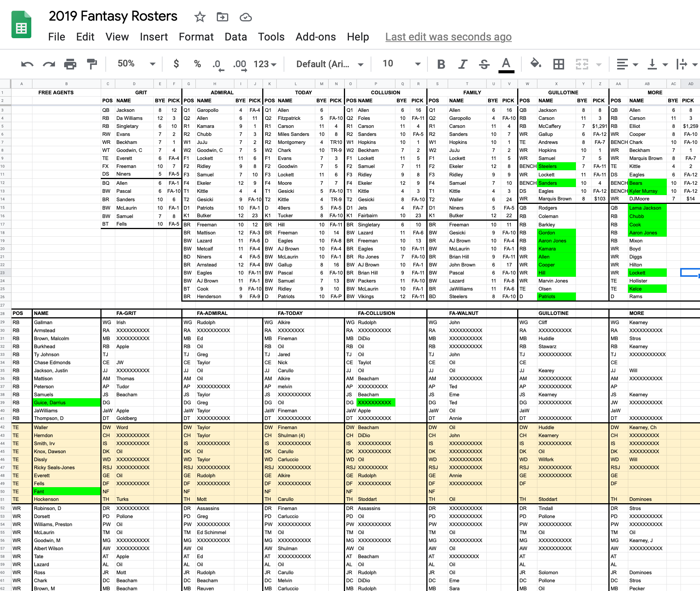Screen dimensions: 700x591
Task: Activate the paint format tool
Action: [92, 64]
